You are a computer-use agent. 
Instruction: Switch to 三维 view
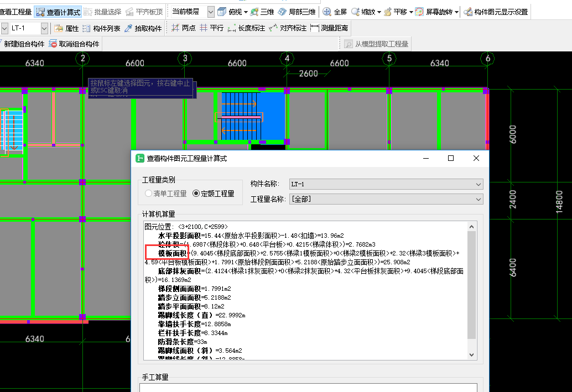tap(262, 12)
